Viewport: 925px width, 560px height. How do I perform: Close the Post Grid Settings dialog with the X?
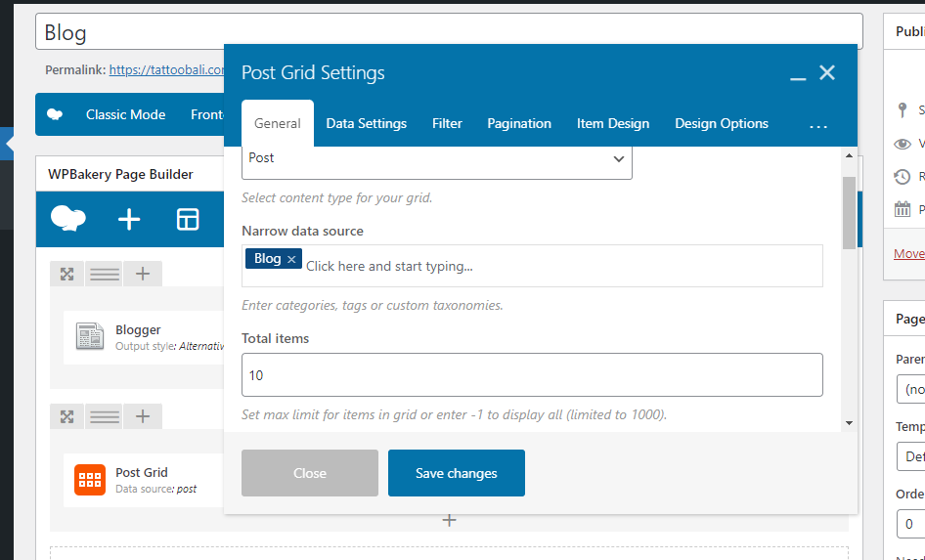point(827,72)
